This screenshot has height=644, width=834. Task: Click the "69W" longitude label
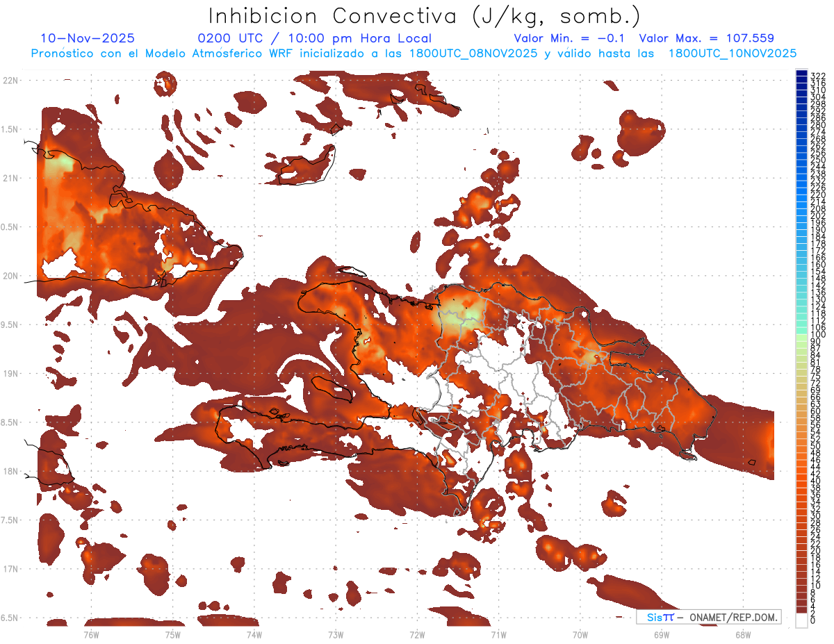[662, 634]
